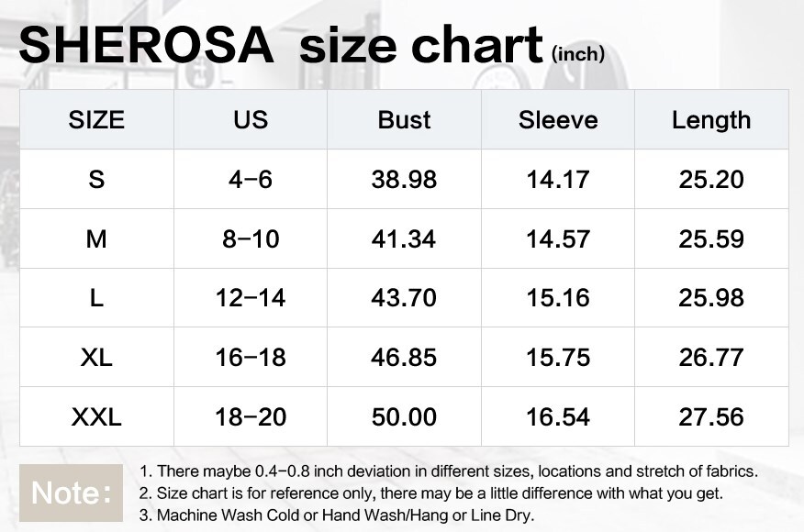
Task: Click the 41.34 bust measurement cell
Action: 404,238
